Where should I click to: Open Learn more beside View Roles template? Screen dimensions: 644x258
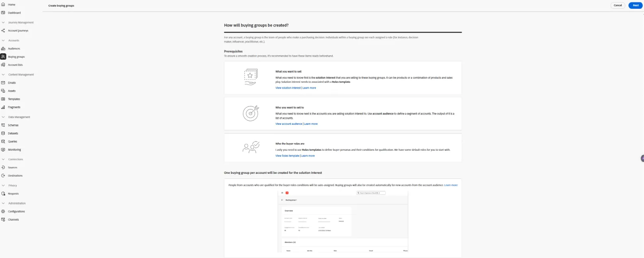point(308,156)
